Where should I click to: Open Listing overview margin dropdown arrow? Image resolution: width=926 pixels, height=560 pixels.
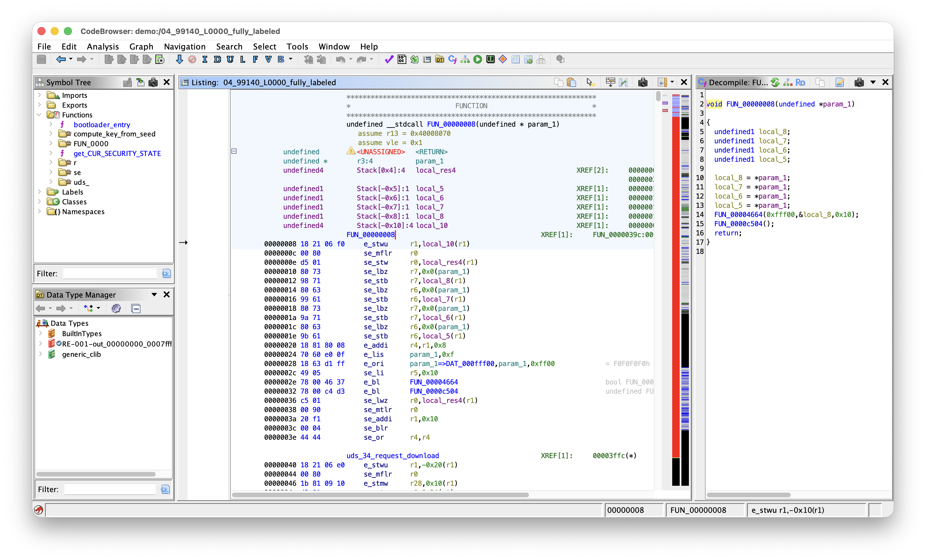pos(672,82)
